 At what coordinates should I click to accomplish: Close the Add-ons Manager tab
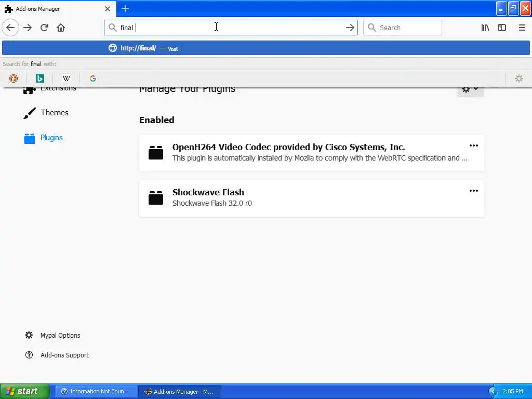[x=108, y=9]
